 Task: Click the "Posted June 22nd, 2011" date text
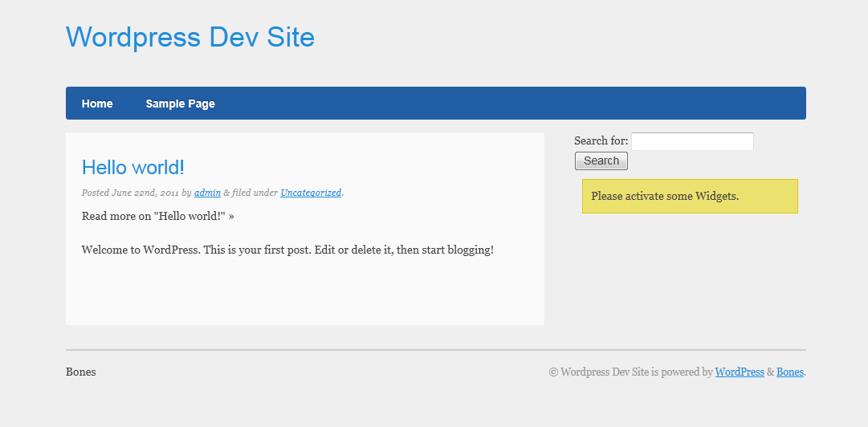click(130, 193)
